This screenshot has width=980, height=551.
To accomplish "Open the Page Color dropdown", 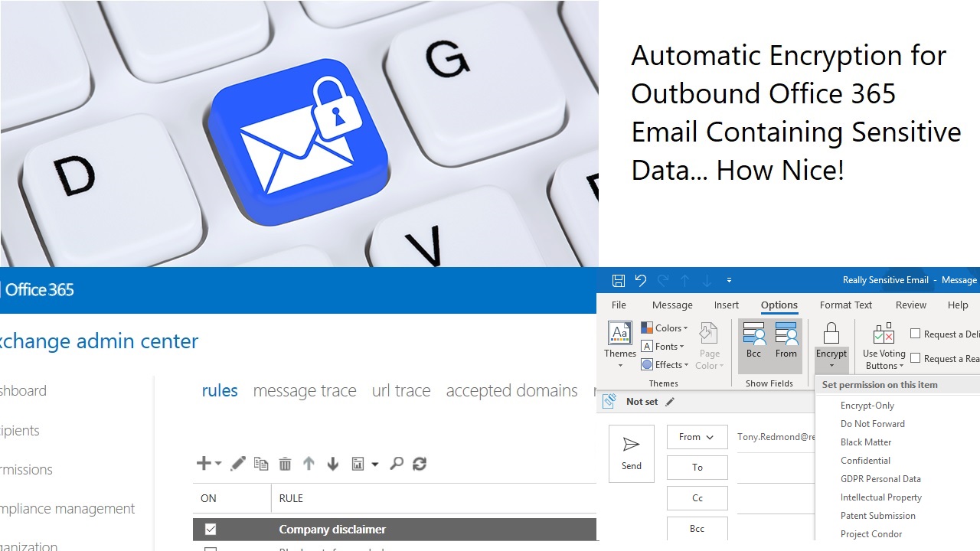I will [709, 345].
